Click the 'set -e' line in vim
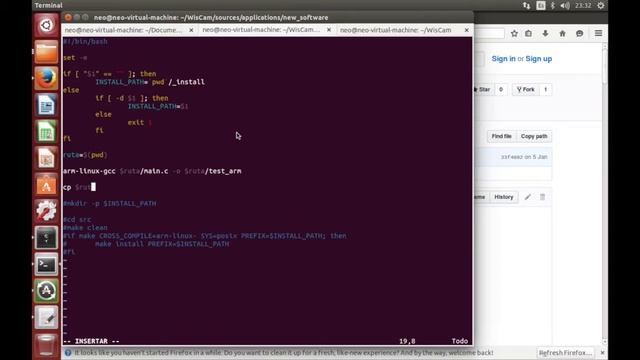Screen dimensions: 640x360 click(75, 58)
